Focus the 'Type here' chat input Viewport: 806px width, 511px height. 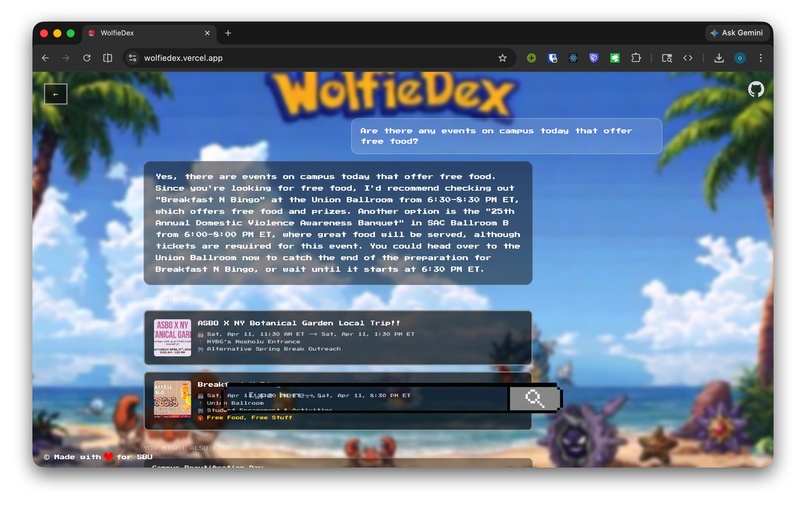point(366,398)
